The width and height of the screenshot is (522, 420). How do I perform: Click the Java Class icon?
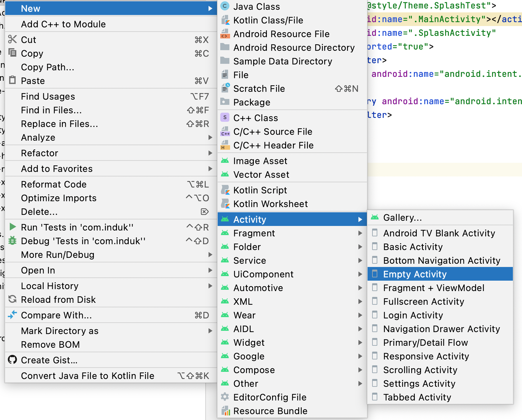tap(225, 6)
